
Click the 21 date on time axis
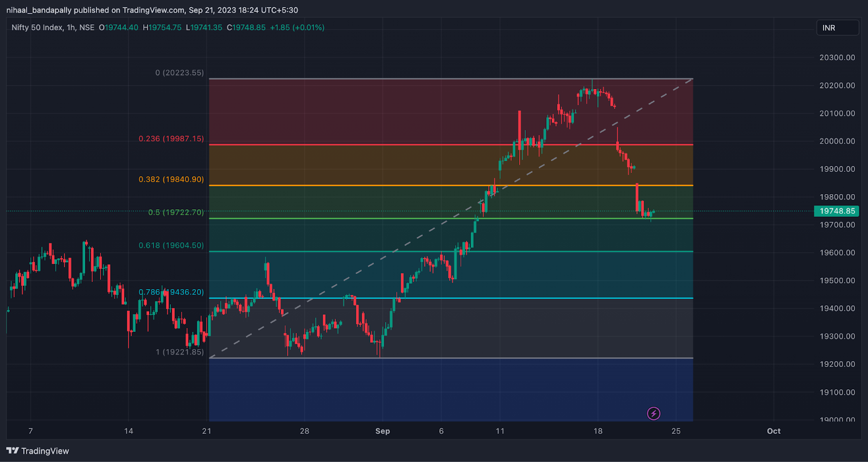pos(207,431)
